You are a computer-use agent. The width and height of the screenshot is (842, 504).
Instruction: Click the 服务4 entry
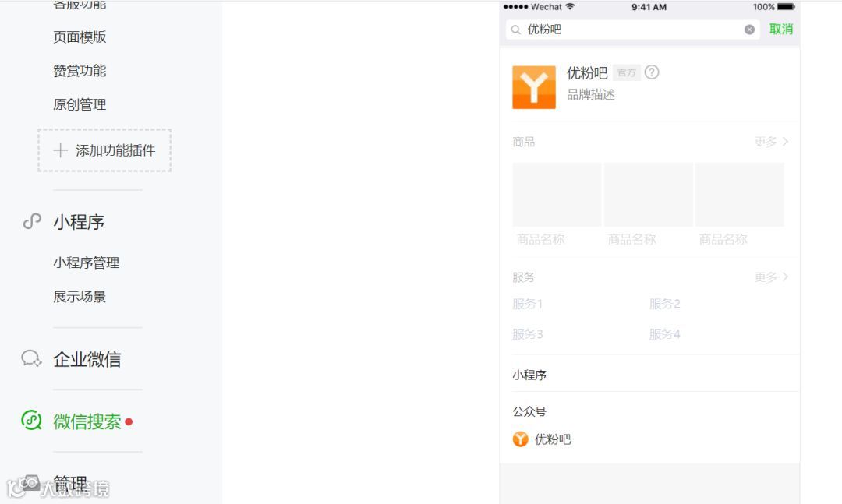pyautogui.click(x=665, y=334)
